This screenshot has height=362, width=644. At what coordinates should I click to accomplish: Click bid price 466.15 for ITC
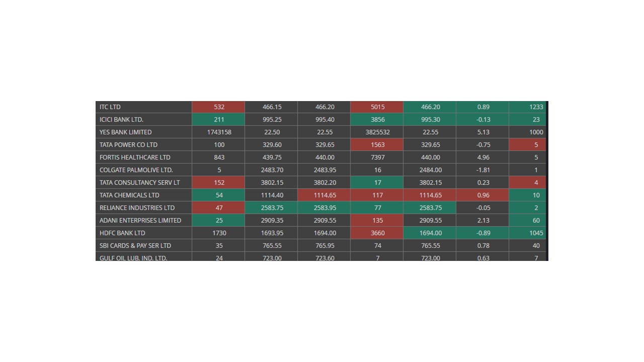[x=271, y=107]
